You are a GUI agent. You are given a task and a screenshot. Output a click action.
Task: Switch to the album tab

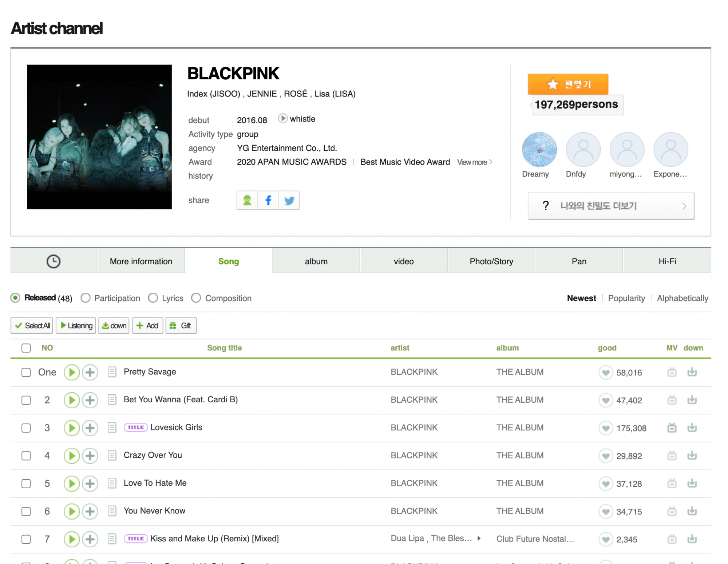click(316, 261)
